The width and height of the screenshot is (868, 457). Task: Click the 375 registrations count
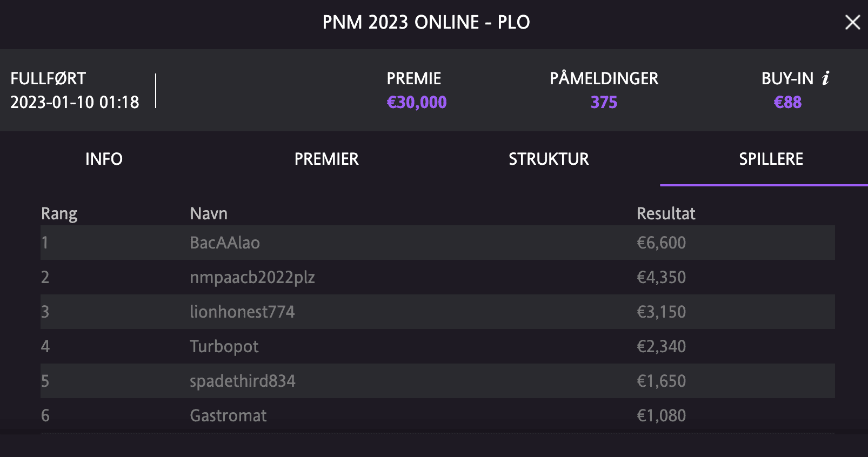pos(604,102)
